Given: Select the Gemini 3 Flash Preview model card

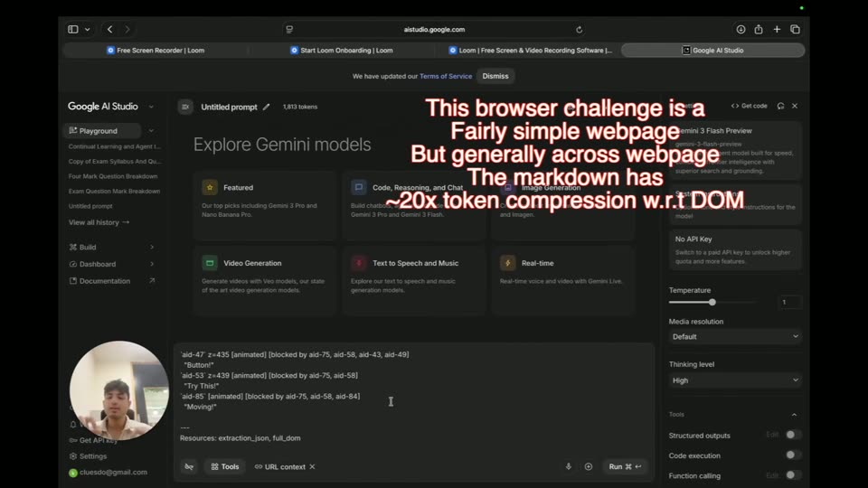Looking at the screenshot, I should coord(735,151).
